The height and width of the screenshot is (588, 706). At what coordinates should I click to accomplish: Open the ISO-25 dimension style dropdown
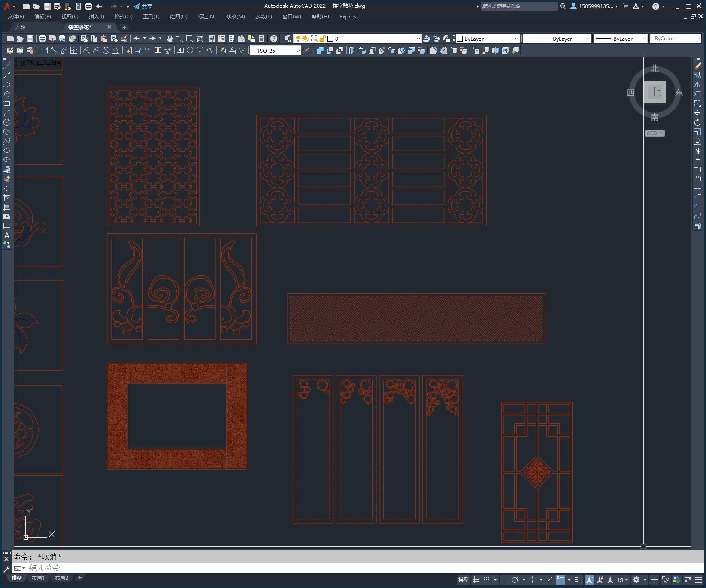[x=276, y=51]
